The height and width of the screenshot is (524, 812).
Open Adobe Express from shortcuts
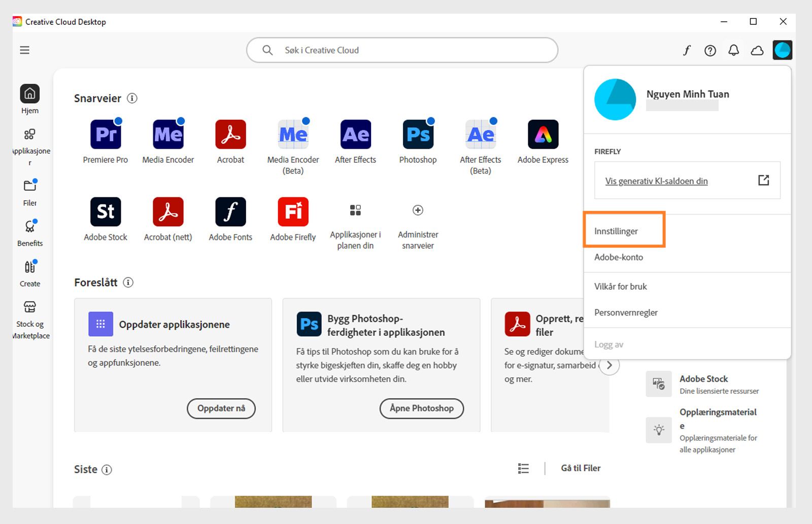pos(542,134)
